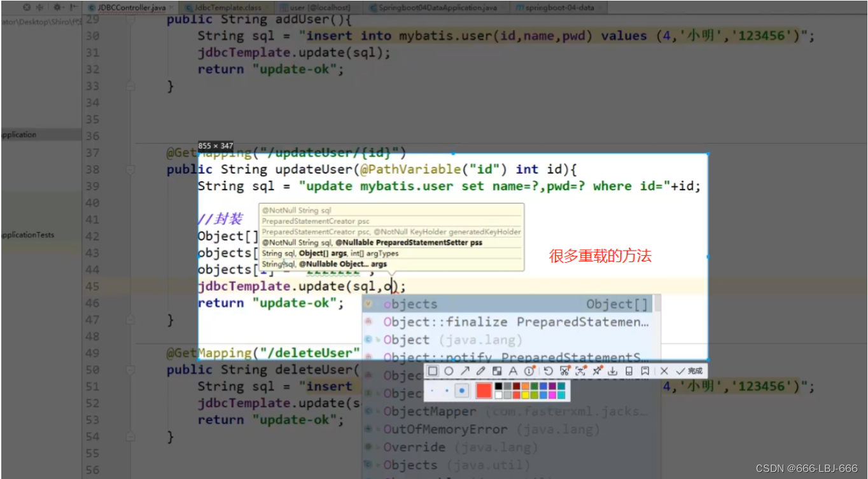This screenshot has height=479, width=868.
Task: Pin the screenshot to the screen
Action: tap(597, 371)
